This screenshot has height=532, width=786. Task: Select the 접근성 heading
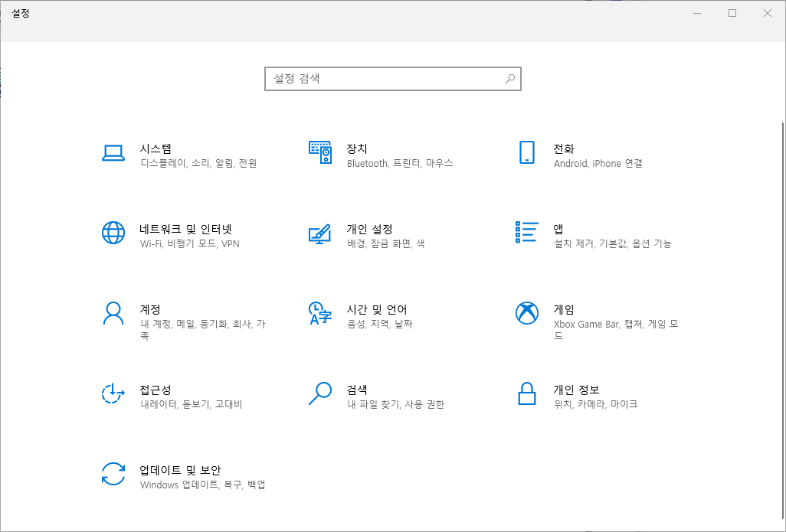click(156, 390)
